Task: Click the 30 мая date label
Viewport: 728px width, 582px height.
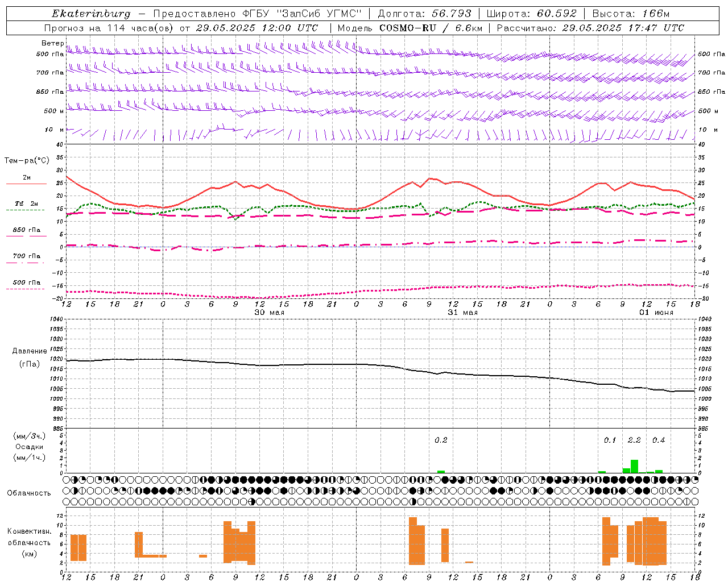Action: click(270, 313)
